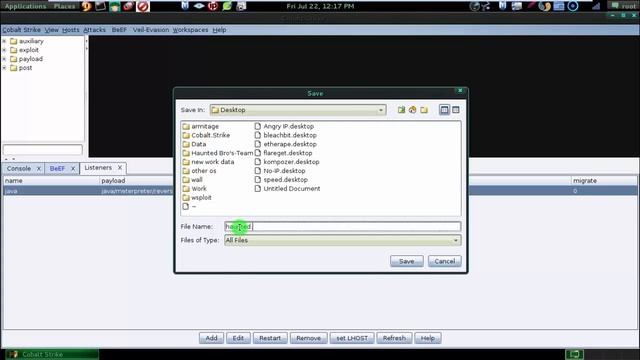Select the Angry IP.desktop file
640x360 pixels.
284,127
